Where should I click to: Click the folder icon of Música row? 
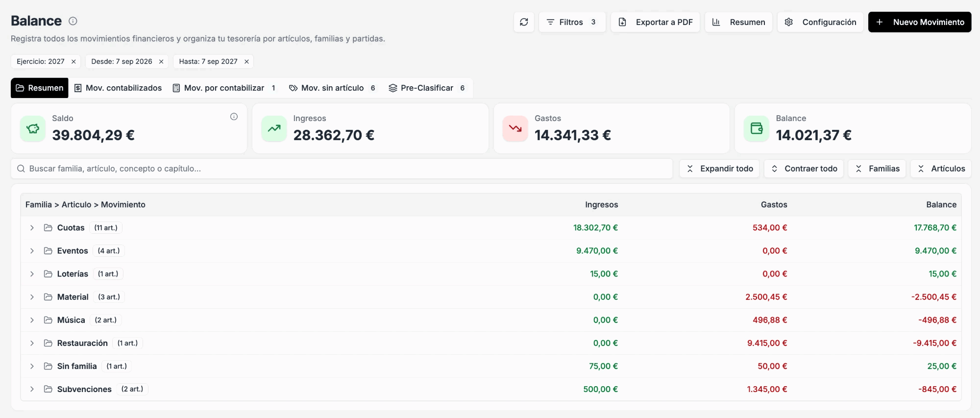[x=48, y=320]
